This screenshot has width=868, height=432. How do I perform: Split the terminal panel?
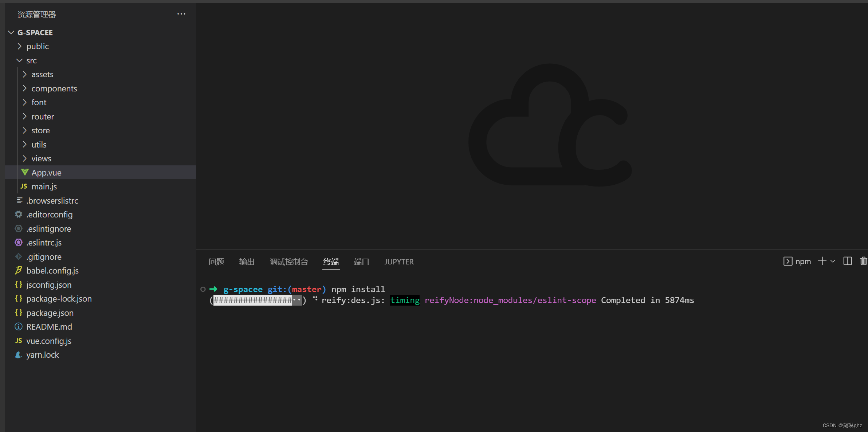pyautogui.click(x=848, y=261)
